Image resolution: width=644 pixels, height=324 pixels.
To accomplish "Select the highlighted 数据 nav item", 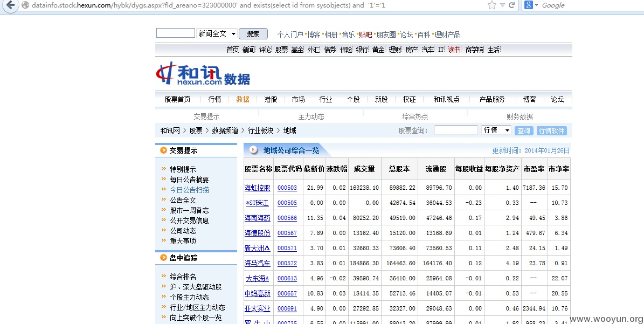I will click(x=243, y=99).
